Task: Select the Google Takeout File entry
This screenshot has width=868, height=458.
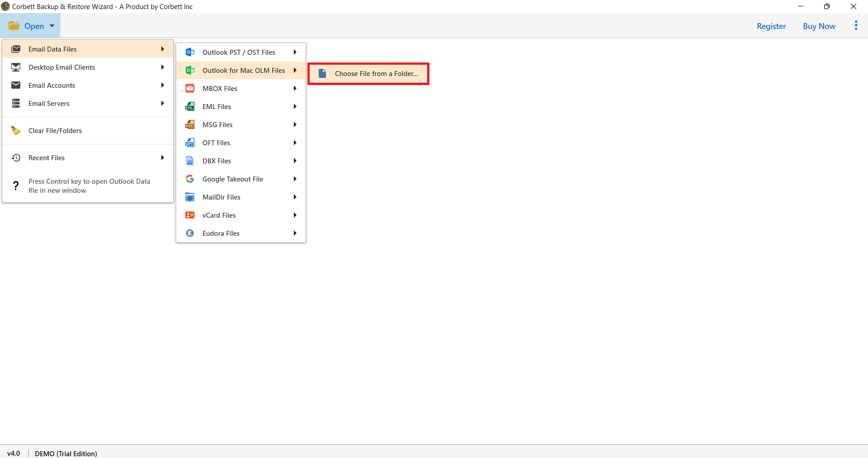Action: pos(241,179)
